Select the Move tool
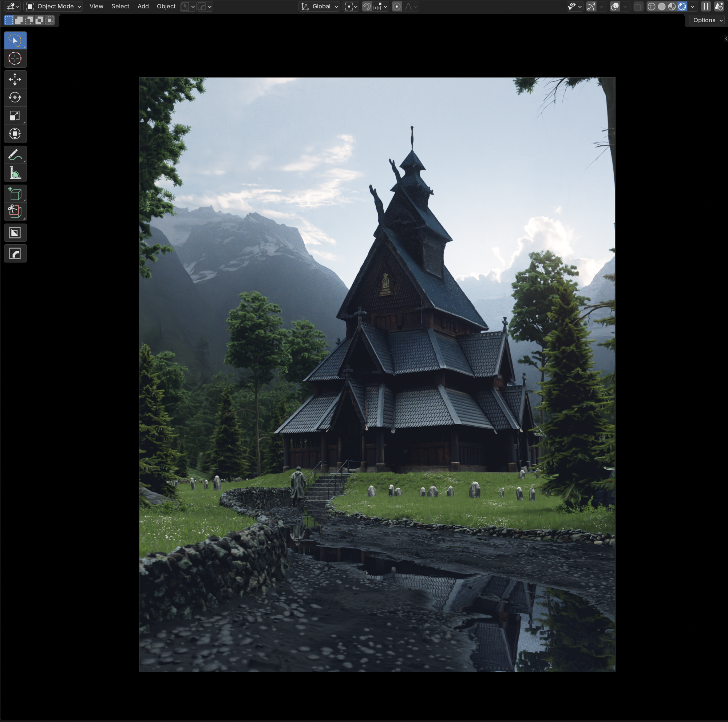This screenshot has height=722, width=728. [15, 79]
